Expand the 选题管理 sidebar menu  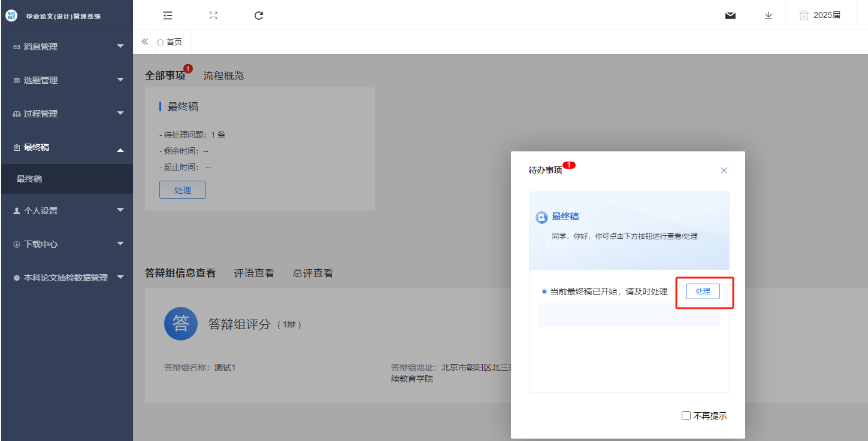(x=66, y=80)
